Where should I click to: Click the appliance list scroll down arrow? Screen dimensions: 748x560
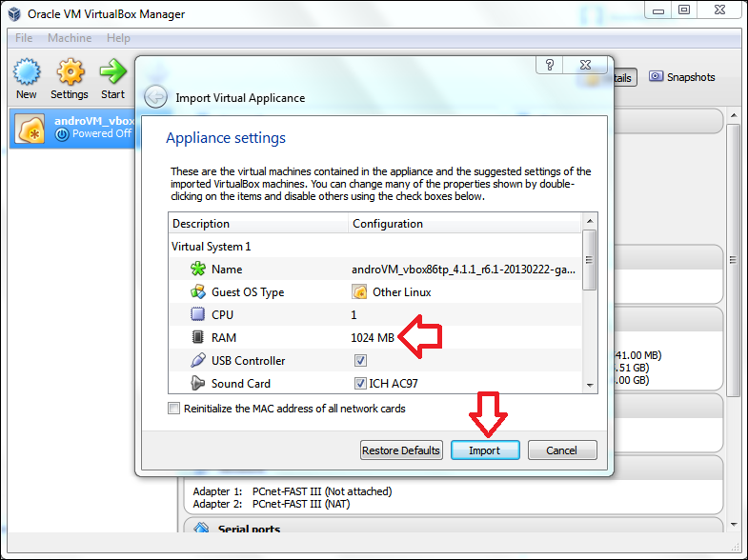(590, 385)
